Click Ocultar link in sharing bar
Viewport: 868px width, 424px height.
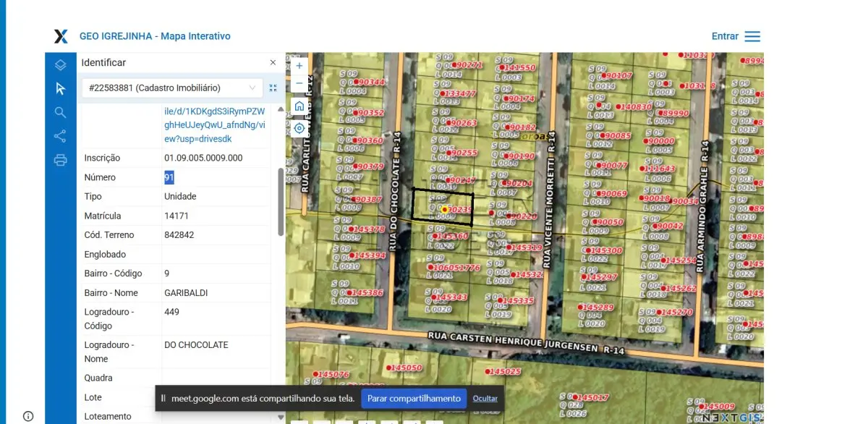tap(485, 399)
